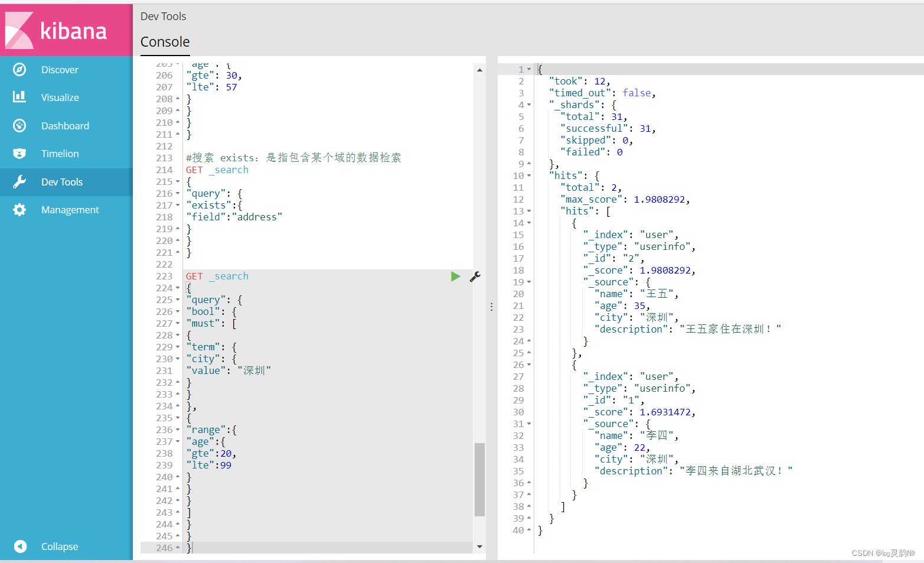Viewport: 924px width, 563px height.
Task: Select Dev Tools wrench icon
Action: click(x=19, y=181)
